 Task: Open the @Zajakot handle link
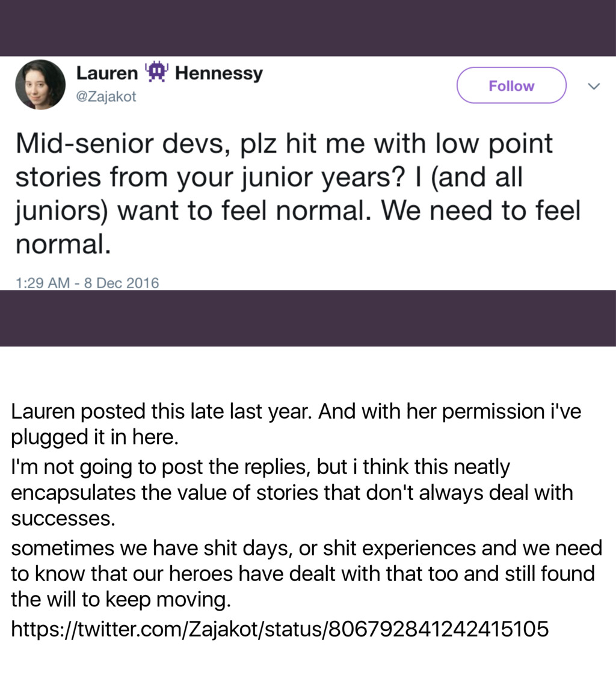[106, 96]
